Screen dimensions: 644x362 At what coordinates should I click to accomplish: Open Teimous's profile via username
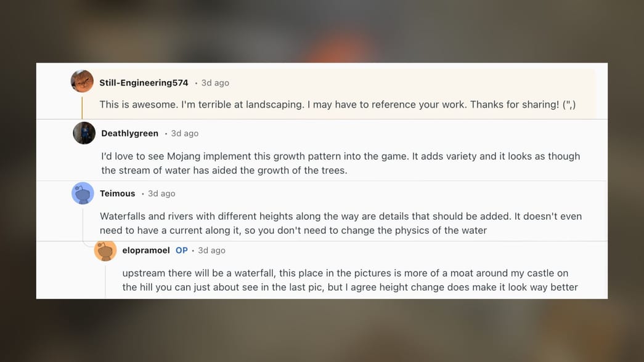pyautogui.click(x=117, y=193)
